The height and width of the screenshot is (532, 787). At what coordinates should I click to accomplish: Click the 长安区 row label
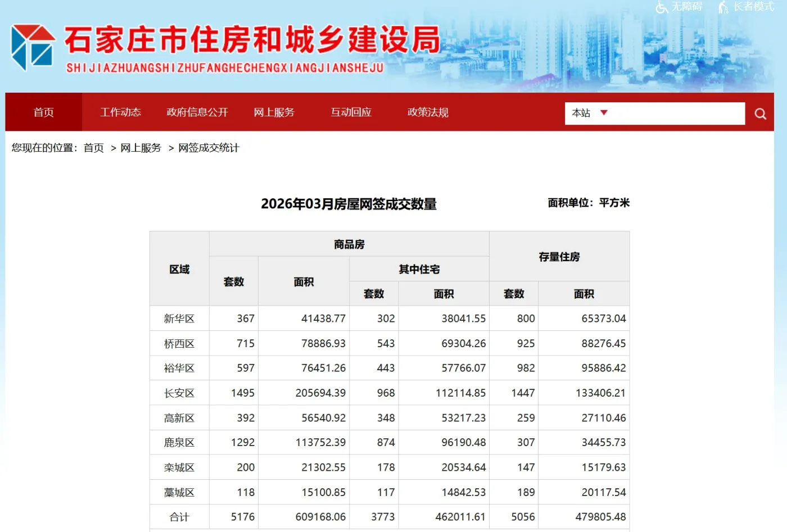(179, 393)
